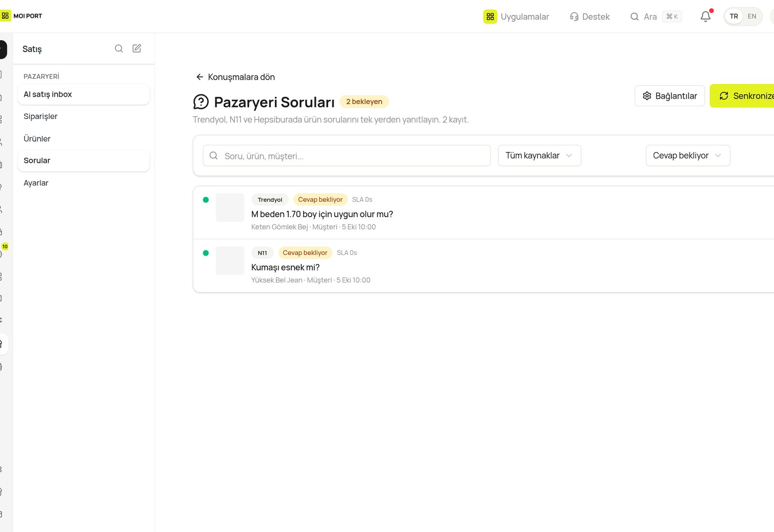This screenshot has height=532, width=774.
Task: Click the green status dot on N11 row
Action: (x=206, y=253)
